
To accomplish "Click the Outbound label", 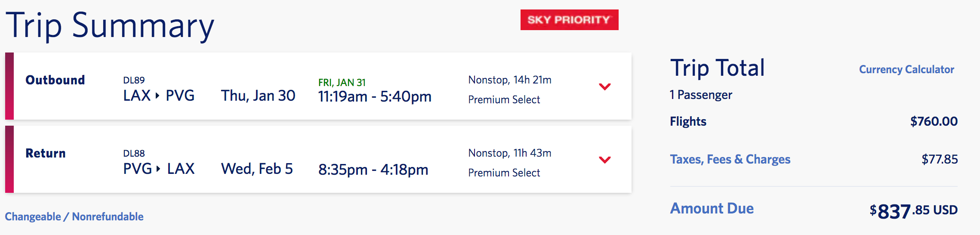I will 55,80.
